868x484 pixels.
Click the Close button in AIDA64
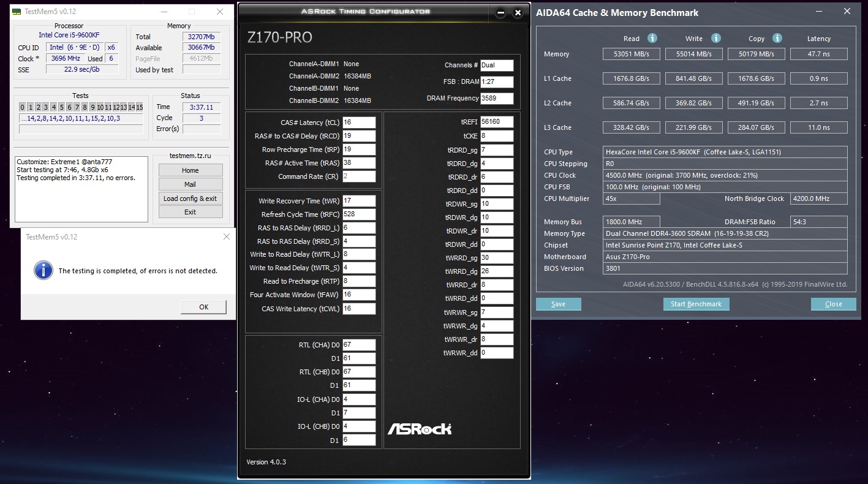(833, 304)
